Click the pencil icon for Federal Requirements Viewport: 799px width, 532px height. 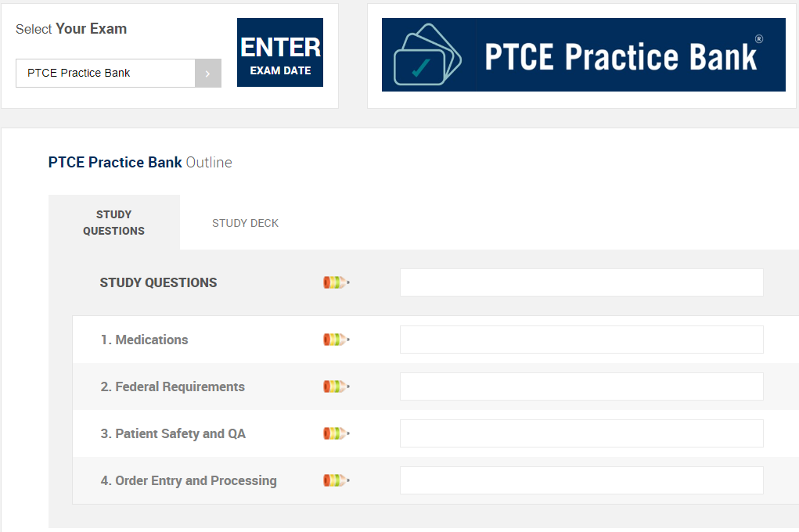[336, 386]
